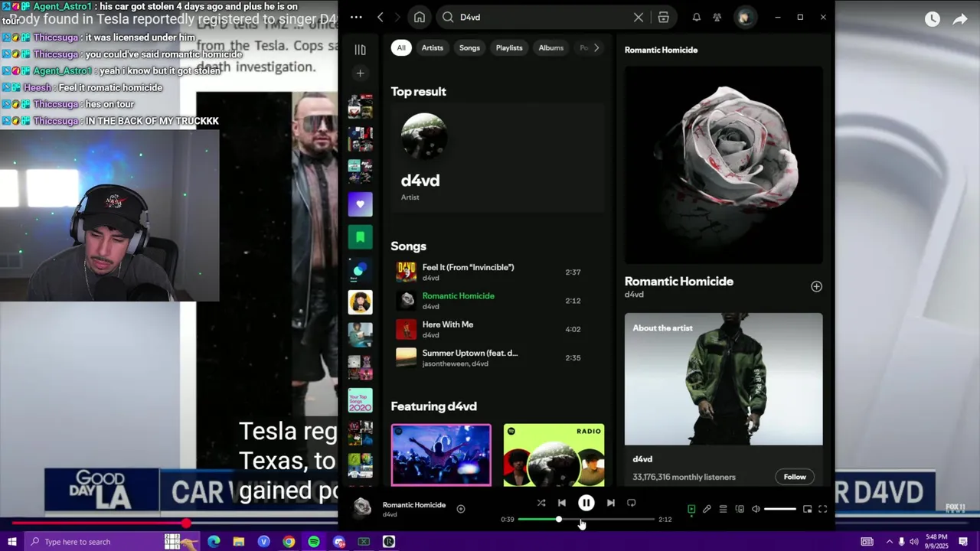The image size is (980, 551).
Task: Open the play queue
Action: coord(723,509)
